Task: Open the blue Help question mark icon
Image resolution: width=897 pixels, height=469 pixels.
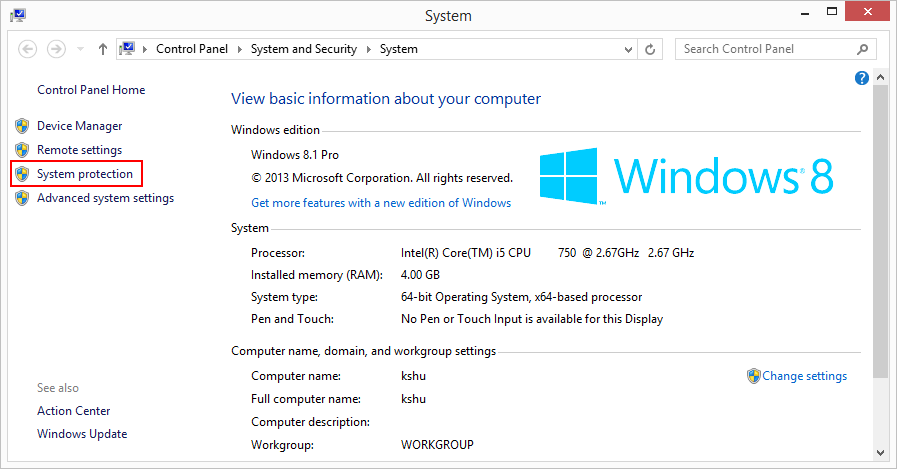Action: (x=862, y=78)
